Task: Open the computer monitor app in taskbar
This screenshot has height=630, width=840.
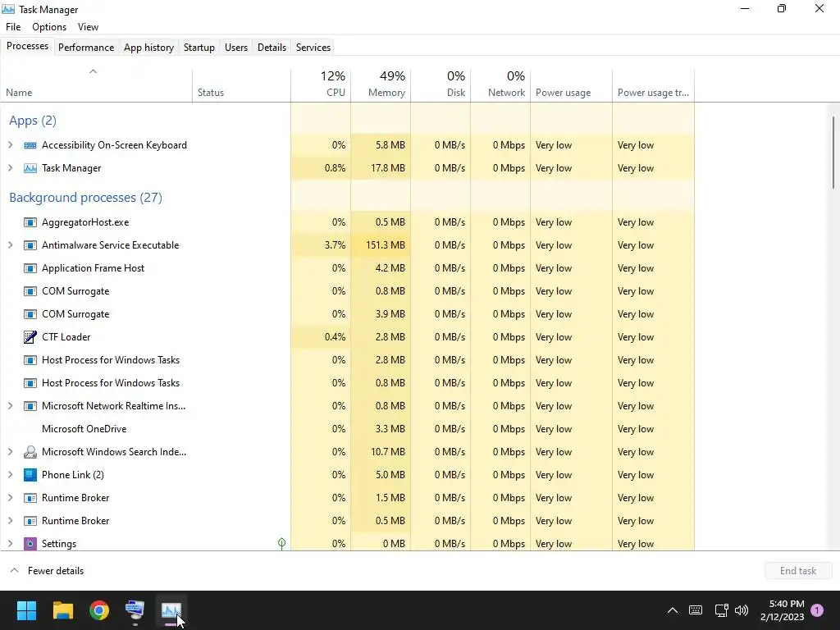Action: [135, 610]
